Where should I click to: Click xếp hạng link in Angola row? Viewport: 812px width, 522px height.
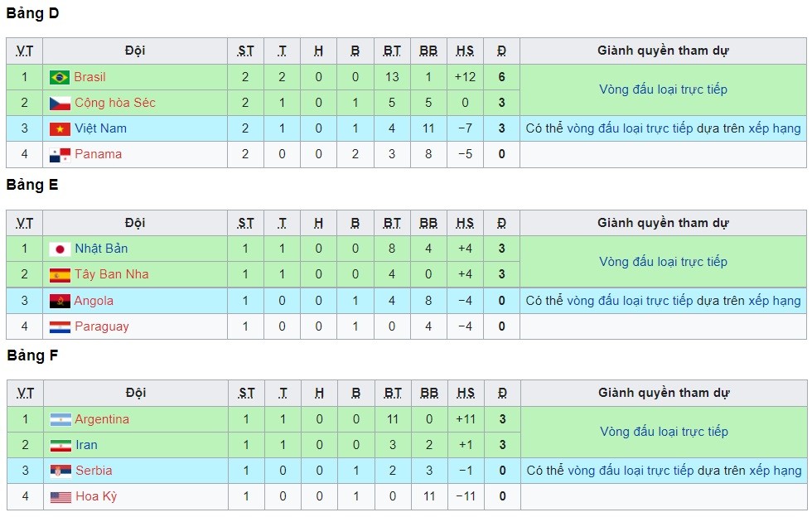point(775,301)
